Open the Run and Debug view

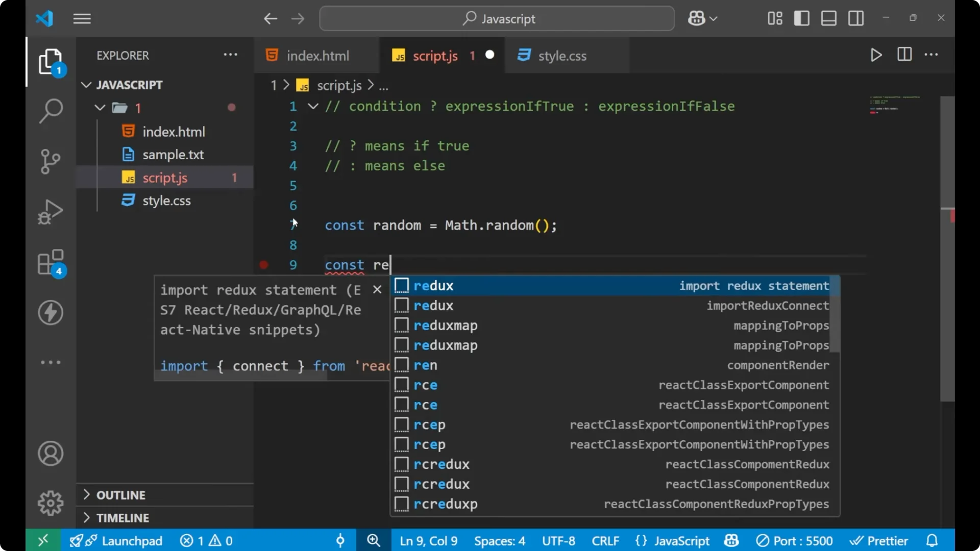pos(51,212)
